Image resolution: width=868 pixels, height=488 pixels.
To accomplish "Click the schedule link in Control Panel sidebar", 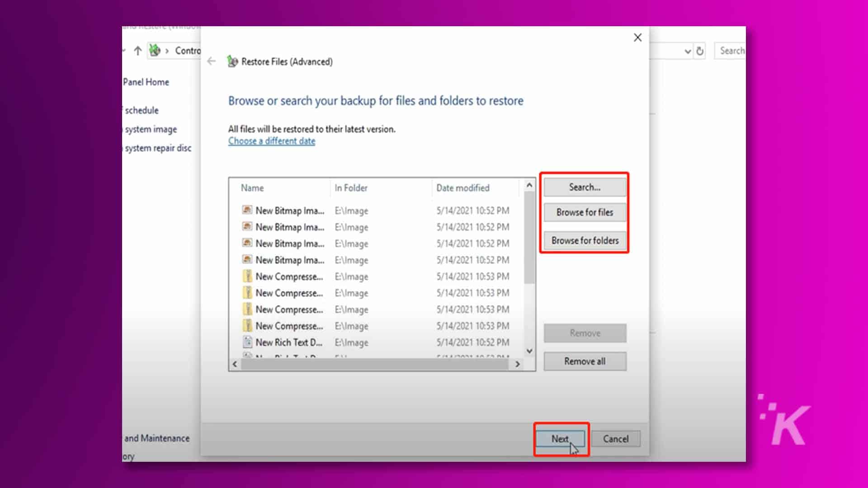I will pyautogui.click(x=142, y=111).
